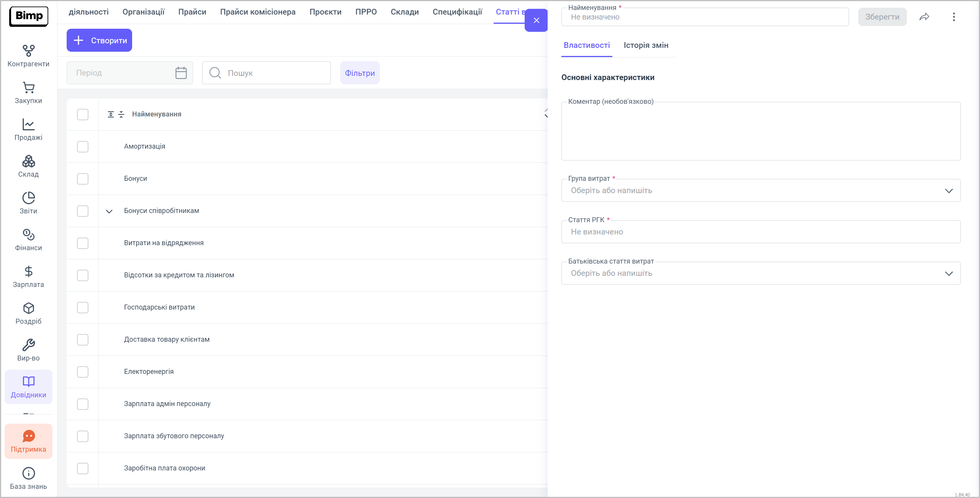Image resolution: width=980 pixels, height=498 pixels.
Task: Open Звіти pie chart icon
Action: [x=28, y=198]
